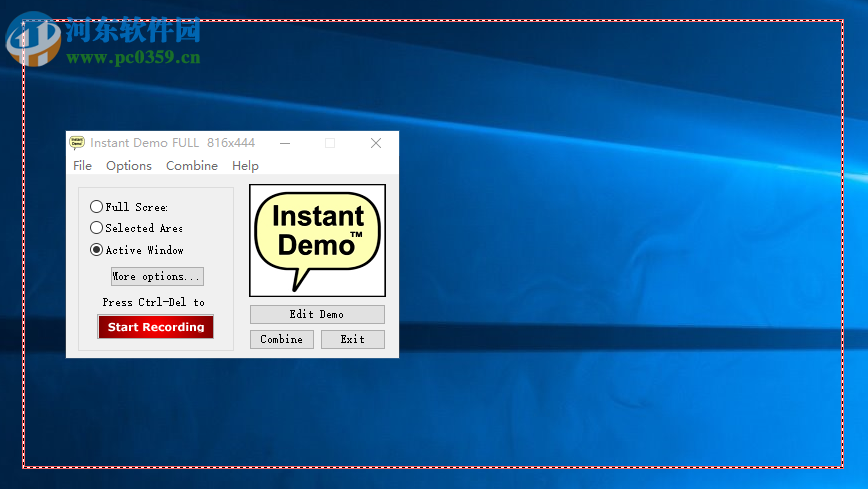
Task: Open the Options menu
Action: (129, 166)
